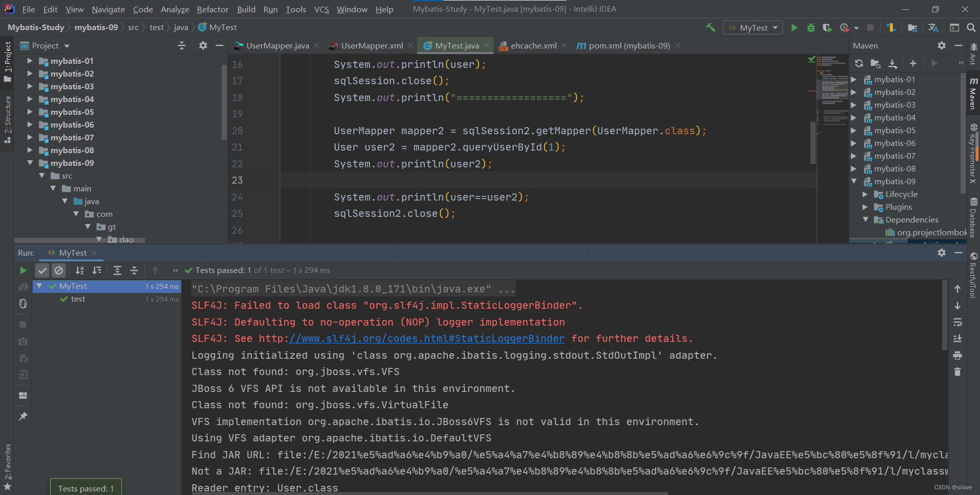Expand mybatis-05 in Project tree
980x495 pixels.
pos(30,112)
